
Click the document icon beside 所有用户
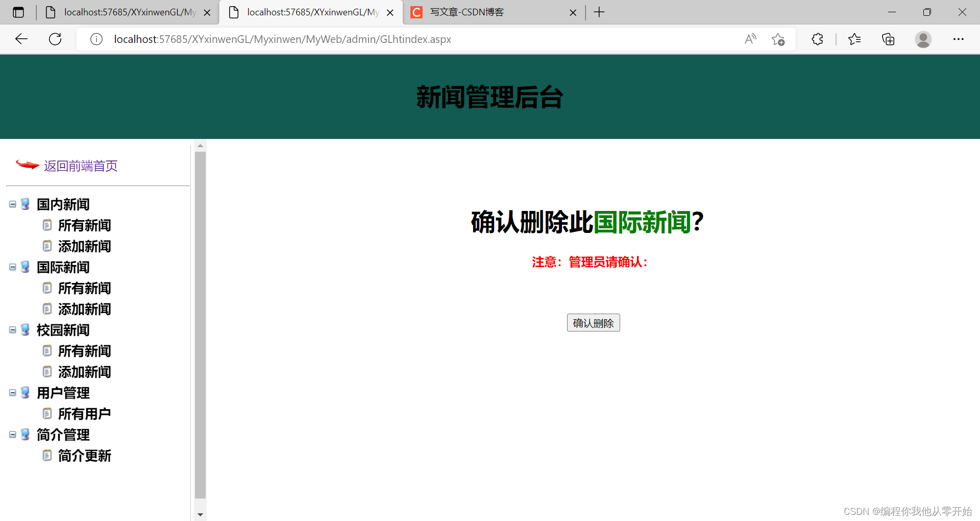[47, 413]
